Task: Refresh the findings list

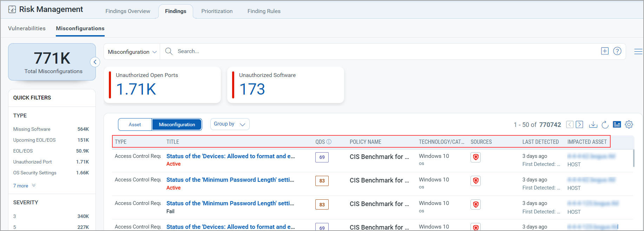Action: coord(605,124)
